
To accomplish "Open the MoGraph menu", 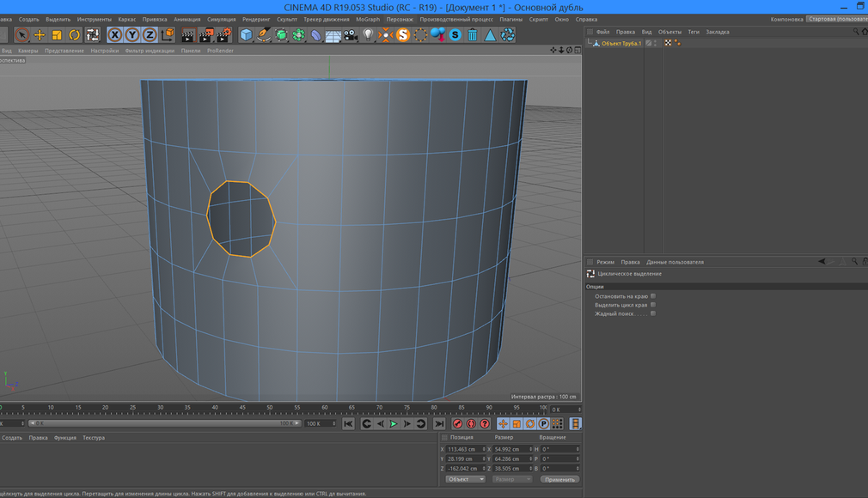I will [368, 20].
